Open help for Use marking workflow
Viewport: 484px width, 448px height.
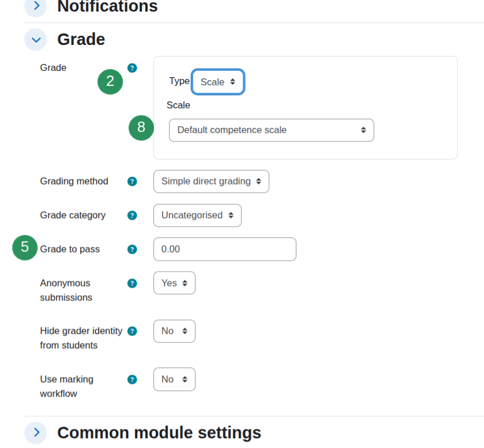(132, 379)
